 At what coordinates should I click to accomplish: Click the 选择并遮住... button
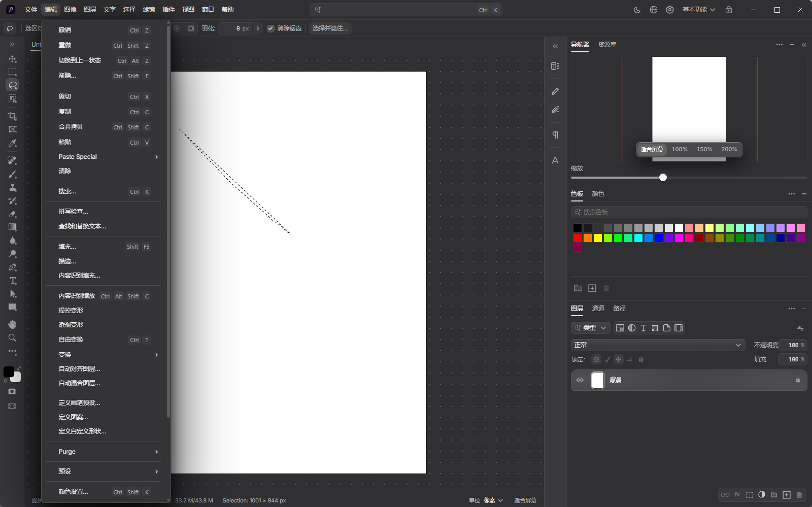click(330, 28)
